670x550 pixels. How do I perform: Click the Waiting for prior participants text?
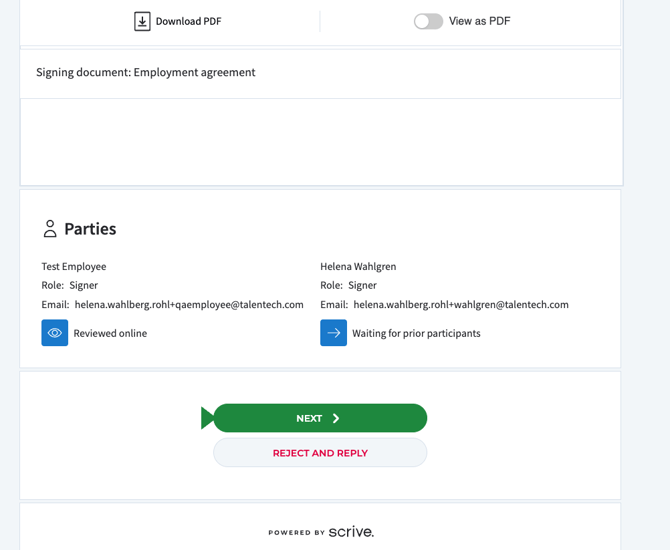click(416, 333)
